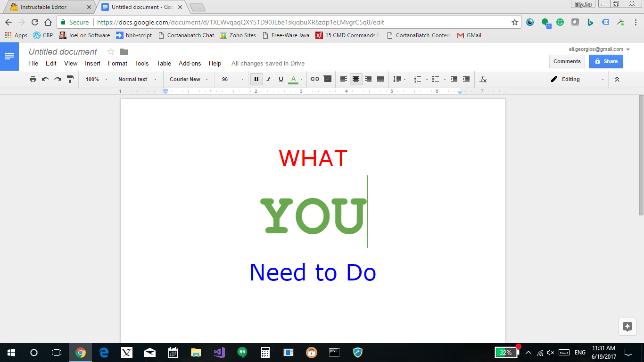644x362 pixels.
Task: Open the line spacing dropdown
Action: [399, 79]
